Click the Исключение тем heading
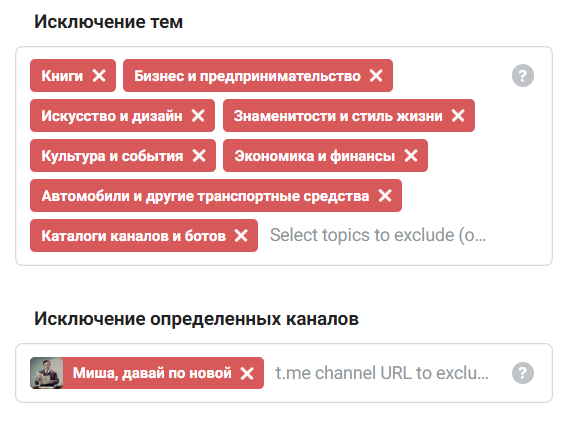The width and height of the screenshot is (576, 426). [x=108, y=22]
